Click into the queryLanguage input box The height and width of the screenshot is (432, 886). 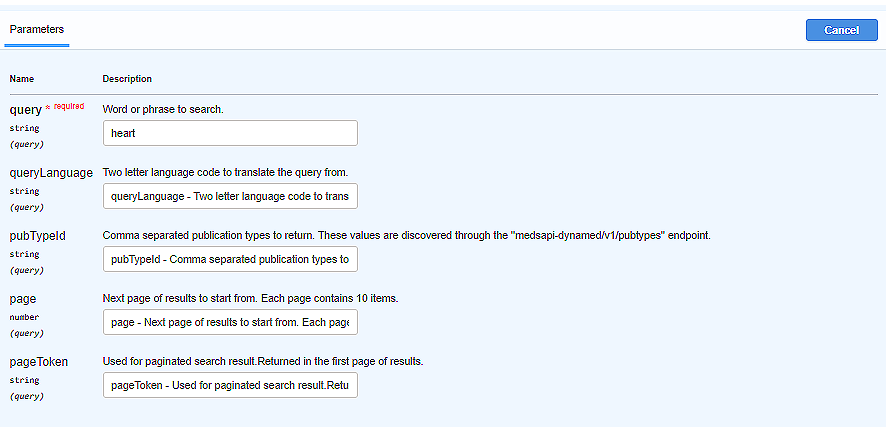pos(230,196)
